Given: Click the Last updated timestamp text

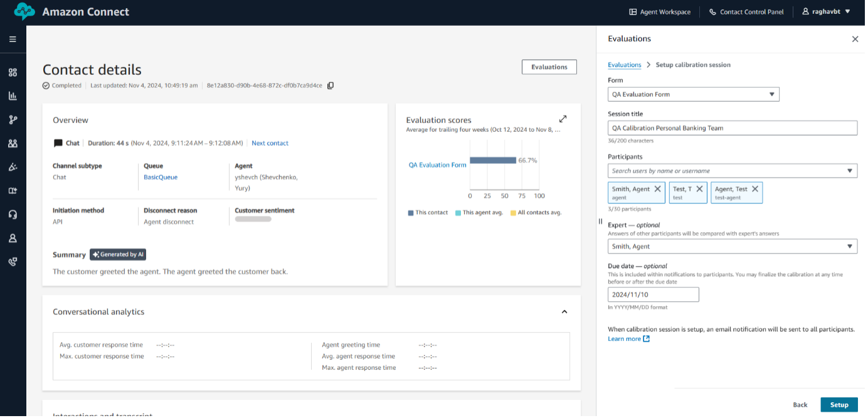Looking at the screenshot, I should tap(144, 85).
